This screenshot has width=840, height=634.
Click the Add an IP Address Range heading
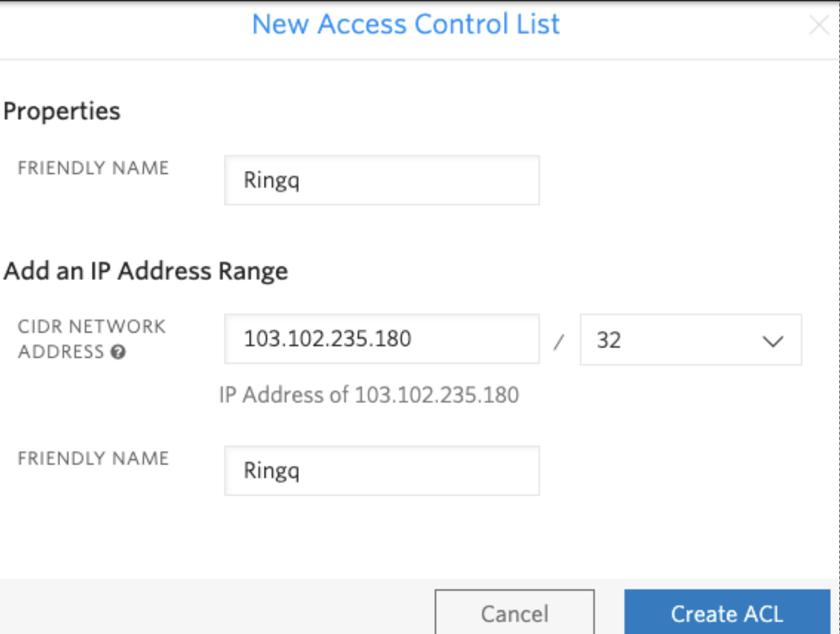click(x=146, y=270)
